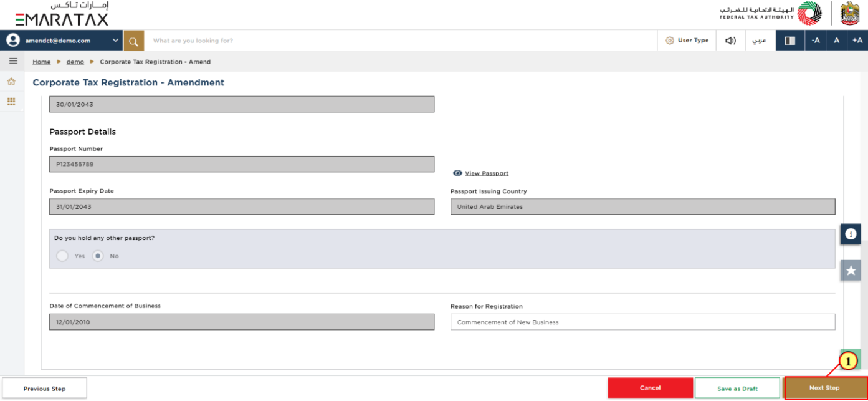Click Corporate Tax Registration - Amend breadcrumb

[x=155, y=62]
